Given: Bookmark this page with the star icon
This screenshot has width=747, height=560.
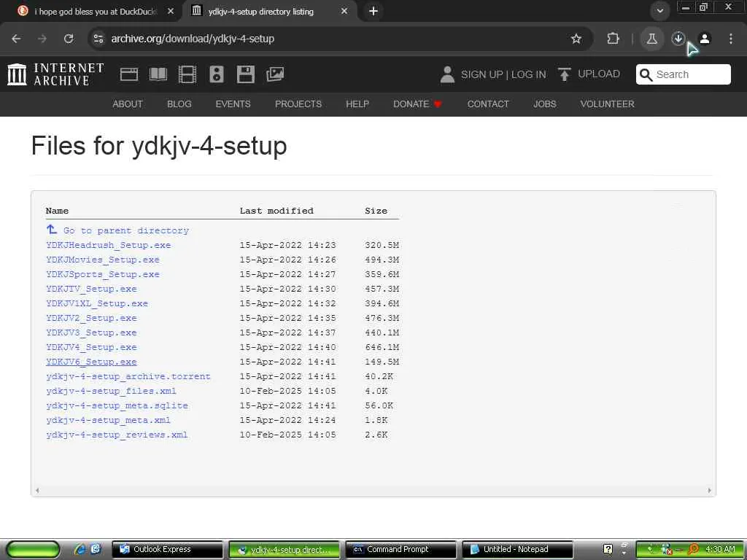Looking at the screenshot, I should click(x=576, y=39).
